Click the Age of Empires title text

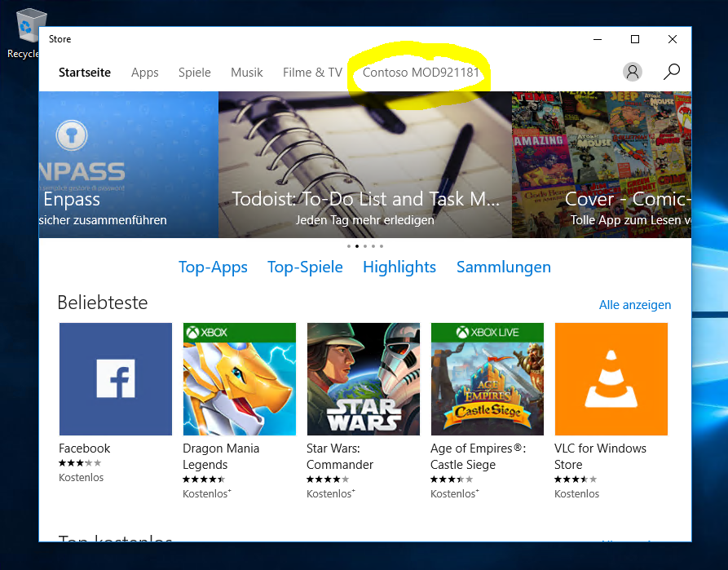click(479, 456)
